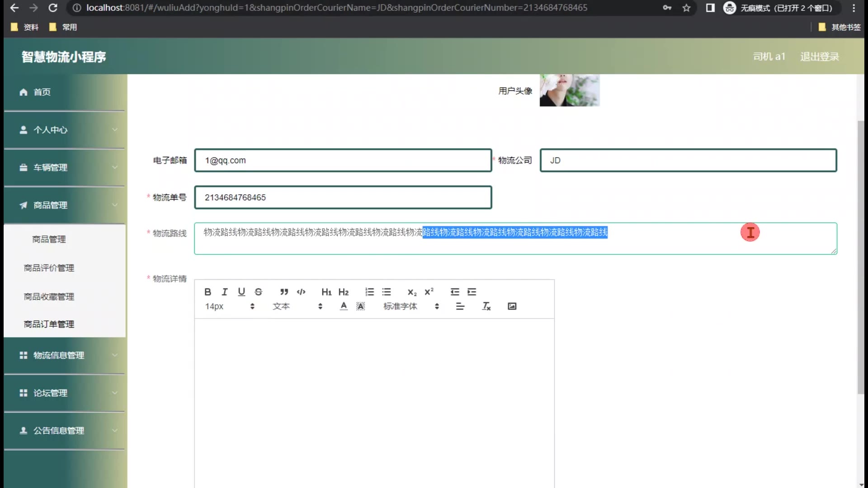Screen dimensions: 868x488
Task: Toggle italic formatting in editor
Action: tap(224, 292)
